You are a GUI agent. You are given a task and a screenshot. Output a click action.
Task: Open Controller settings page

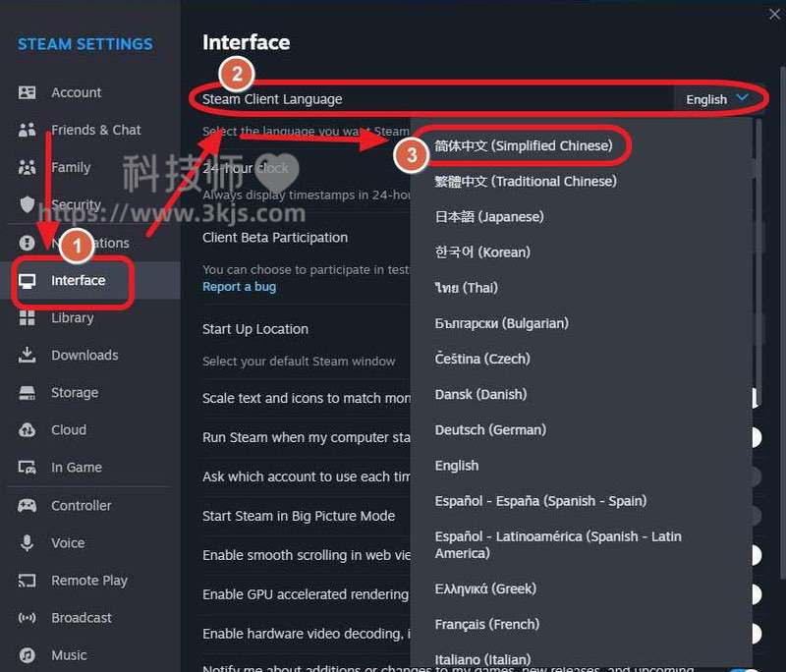pos(90,505)
